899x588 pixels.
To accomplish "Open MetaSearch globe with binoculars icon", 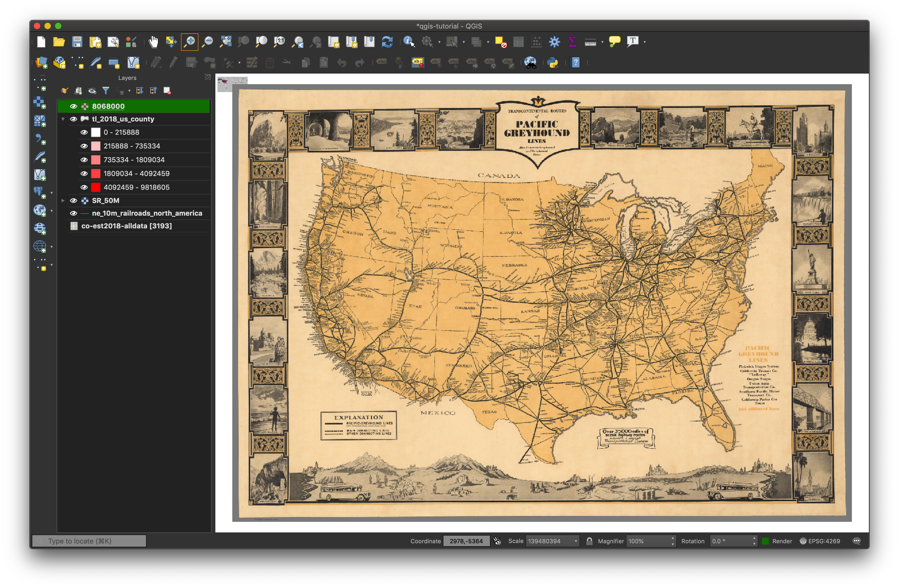I will [530, 63].
